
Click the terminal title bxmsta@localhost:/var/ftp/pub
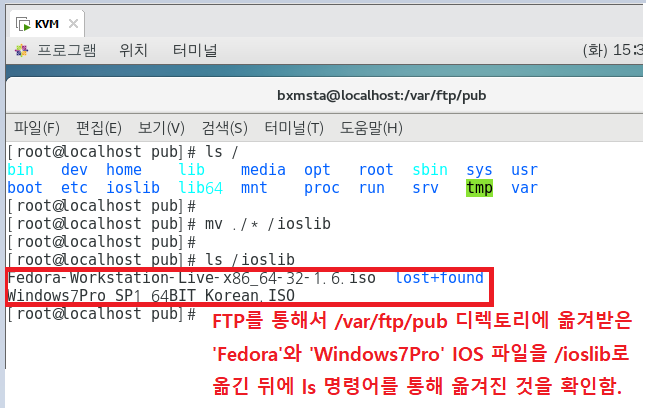382,96
